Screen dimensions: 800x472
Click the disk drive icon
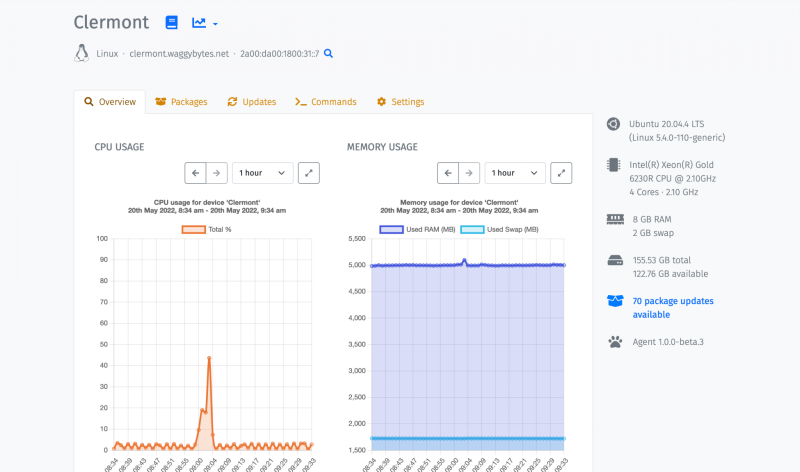(615, 260)
